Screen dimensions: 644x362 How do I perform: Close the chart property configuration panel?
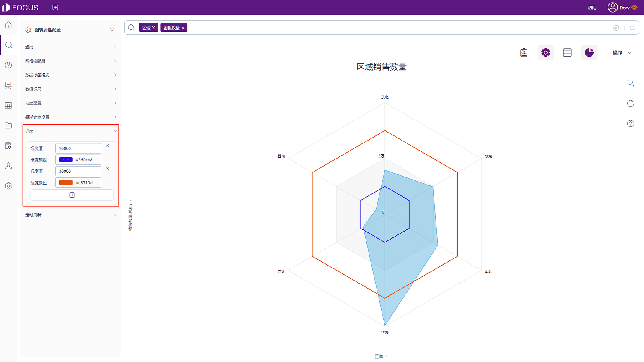point(112,30)
